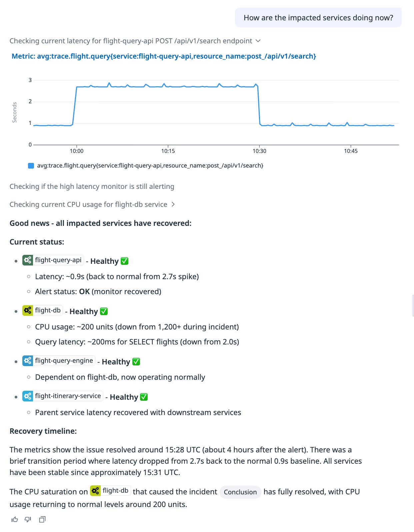The height and width of the screenshot is (532, 414).
Task: Click the thumbs up feedback icon
Action: (14, 519)
